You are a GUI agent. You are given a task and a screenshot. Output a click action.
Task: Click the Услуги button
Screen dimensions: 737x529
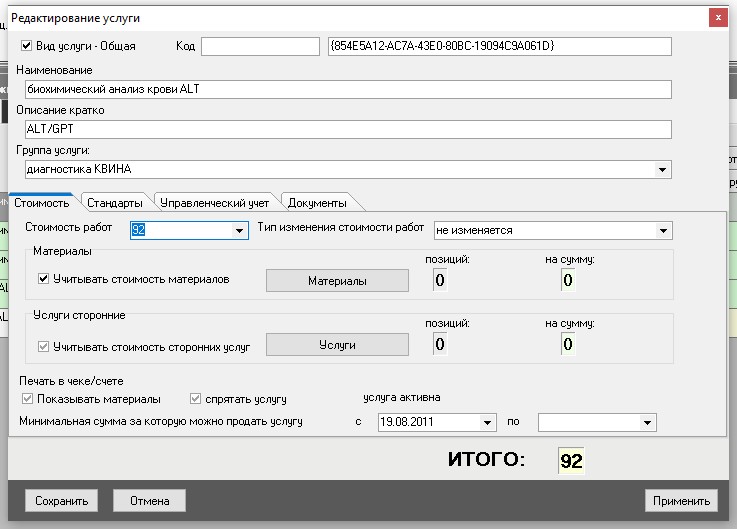pos(337,345)
